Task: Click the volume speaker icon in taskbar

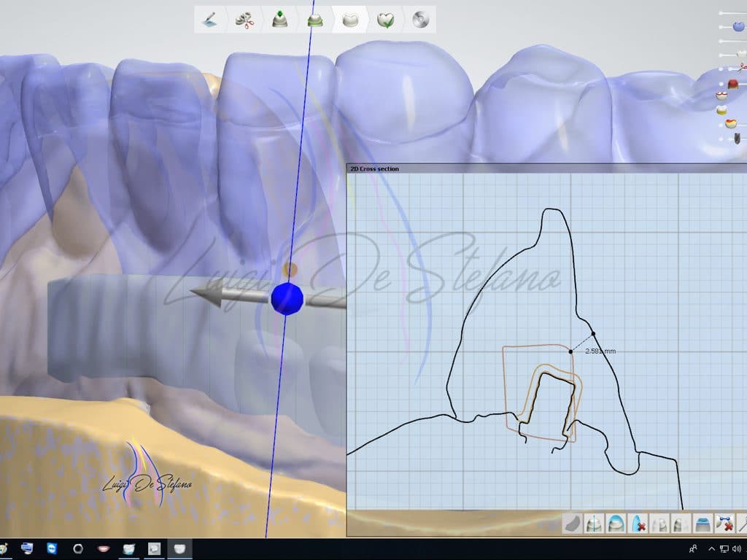Action: click(x=737, y=548)
